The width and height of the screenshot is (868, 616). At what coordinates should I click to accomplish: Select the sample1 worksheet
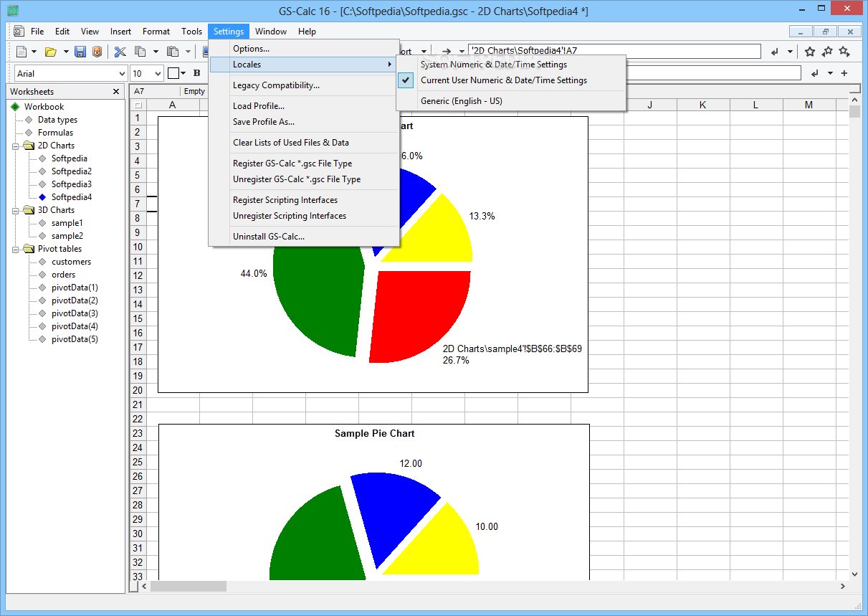point(67,223)
